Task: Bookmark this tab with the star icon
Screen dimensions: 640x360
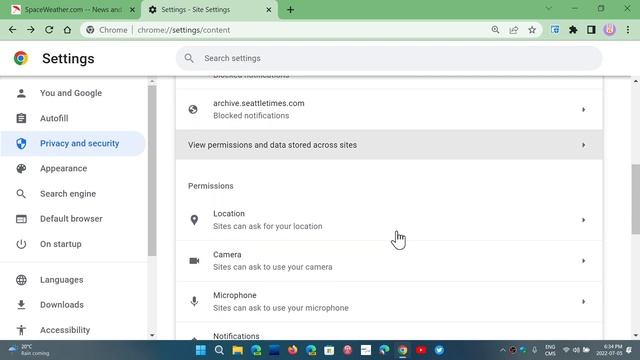Action: click(532, 30)
